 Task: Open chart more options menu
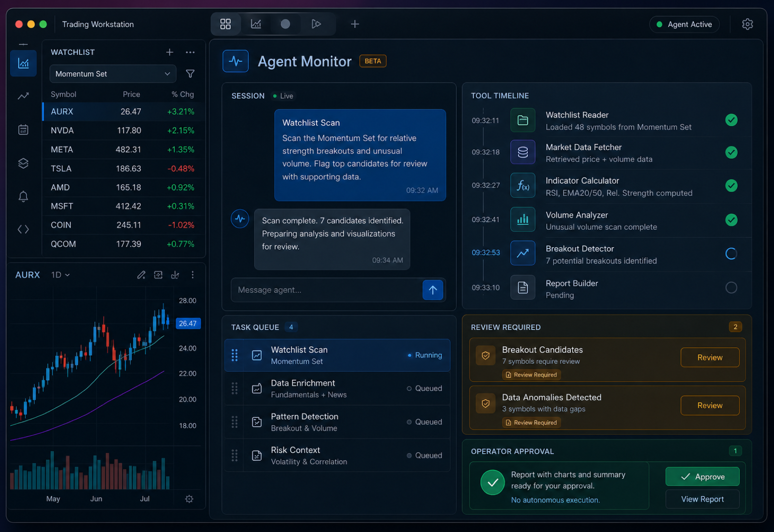[193, 275]
